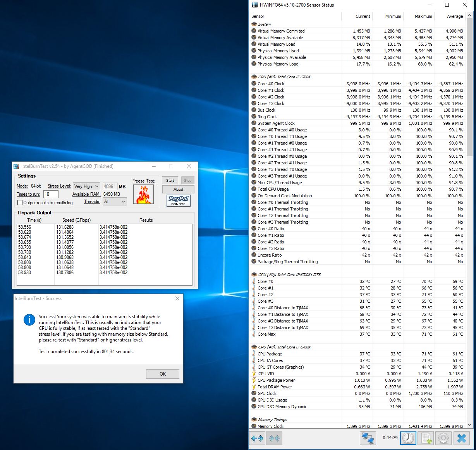Screen dimensions: 476x450
Task: Select the Physical Memory Load row
Action: (x=357, y=64)
